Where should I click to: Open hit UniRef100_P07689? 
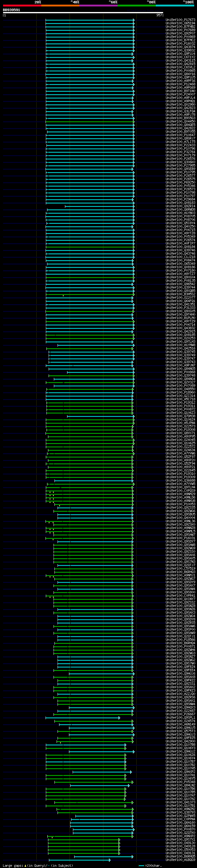[x=180, y=30]
